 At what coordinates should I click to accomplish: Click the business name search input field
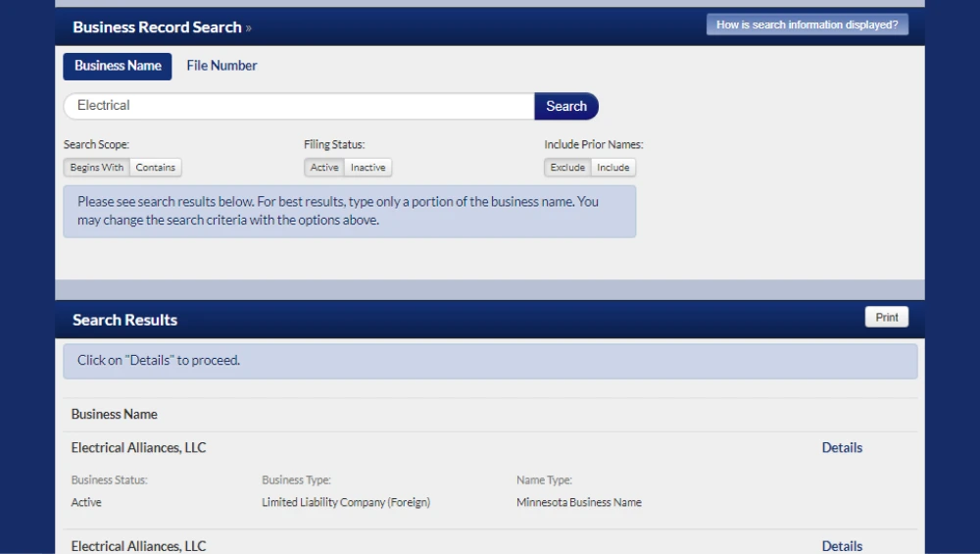(x=299, y=106)
